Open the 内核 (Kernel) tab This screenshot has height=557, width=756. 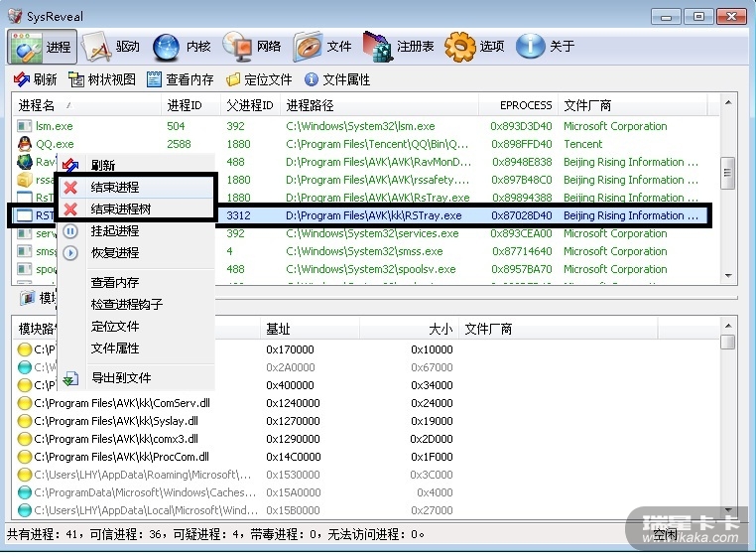(182, 47)
